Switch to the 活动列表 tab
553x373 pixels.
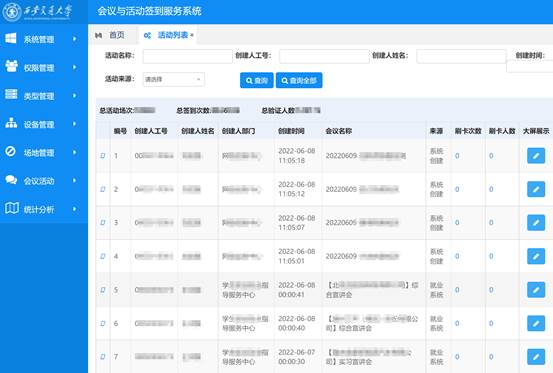click(173, 35)
